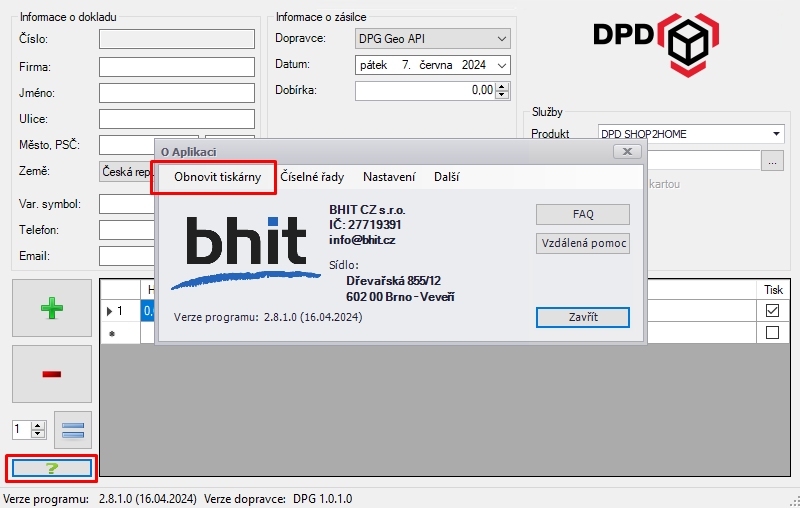Click the DPD logo
The image size is (800, 508).
click(x=656, y=45)
